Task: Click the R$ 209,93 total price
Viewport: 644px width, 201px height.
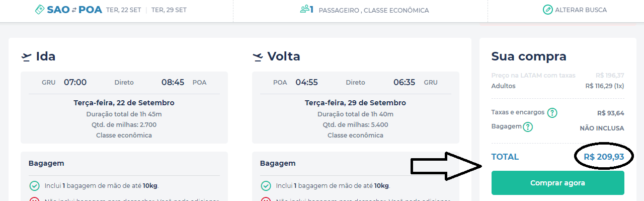Action: 604,157
